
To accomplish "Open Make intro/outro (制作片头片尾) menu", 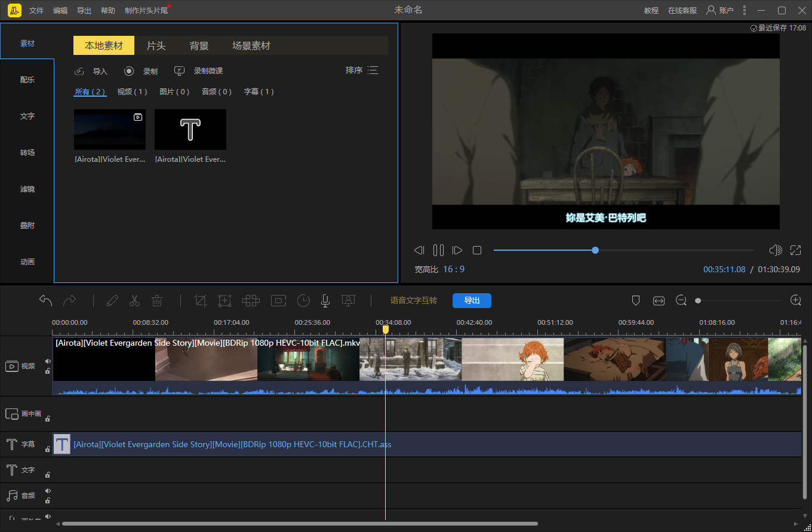I will pyautogui.click(x=146, y=11).
